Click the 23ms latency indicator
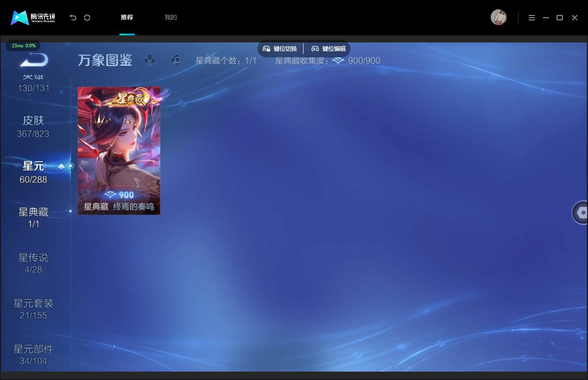 tap(23, 46)
